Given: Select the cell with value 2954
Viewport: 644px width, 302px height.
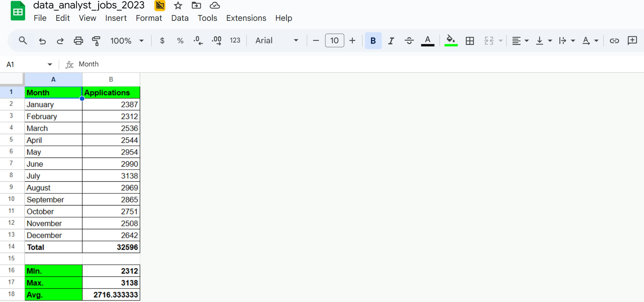Looking at the screenshot, I should (x=111, y=152).
